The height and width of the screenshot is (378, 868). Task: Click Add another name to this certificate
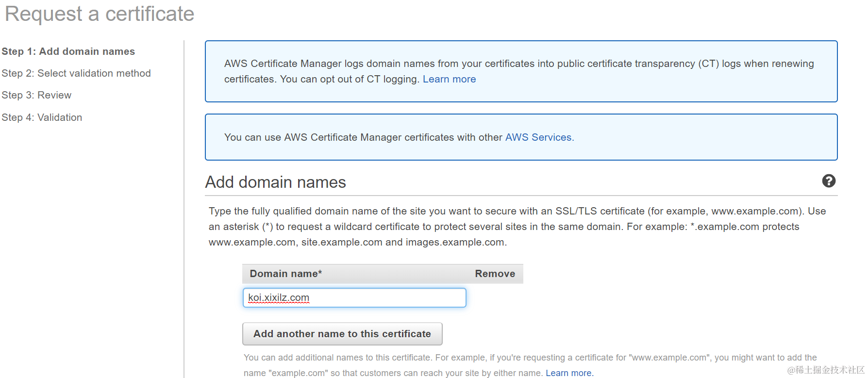tap(342, 334)
